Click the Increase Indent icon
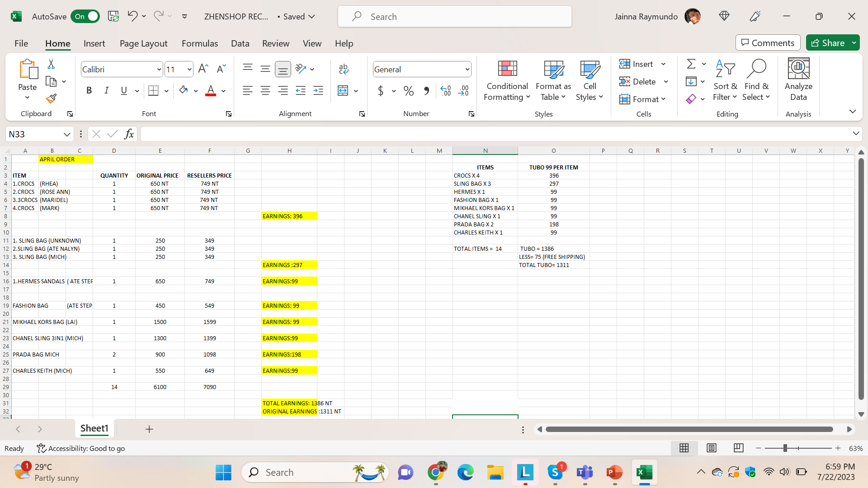 318,90
